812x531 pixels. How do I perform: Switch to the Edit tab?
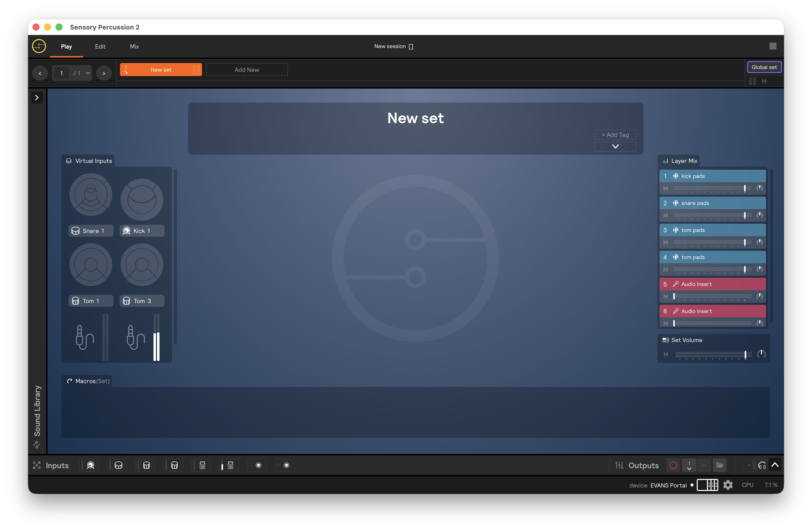[100, 47]
